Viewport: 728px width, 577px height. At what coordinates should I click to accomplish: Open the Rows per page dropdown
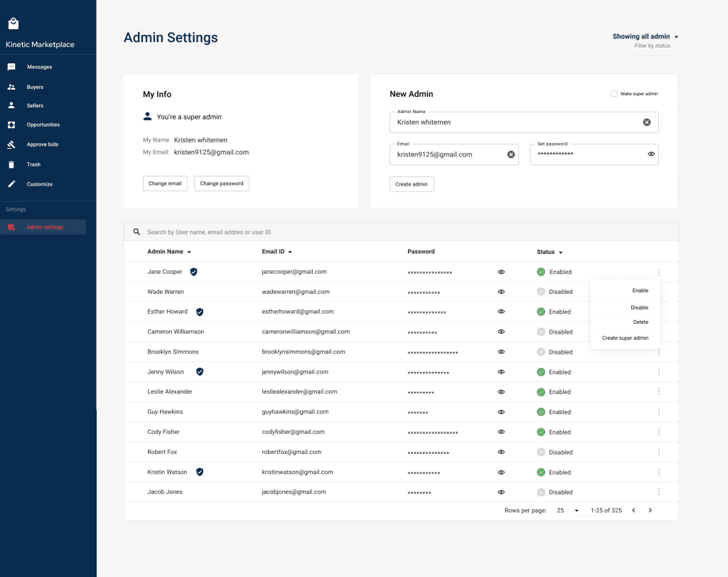(576, 511)
